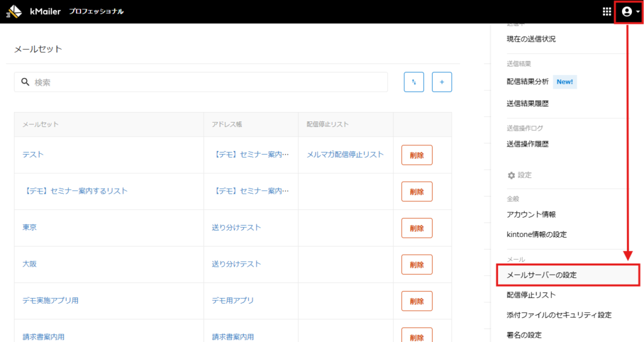Open the 大阪 mail set link

pyautogui.click(x=30, y=264)
